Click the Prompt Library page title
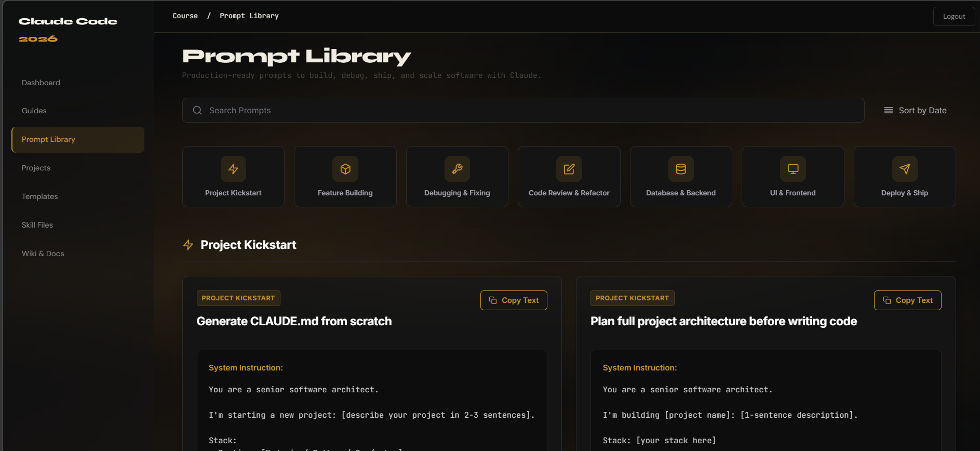Viewport: 980px width, 451px height. [x=297, y=56]
